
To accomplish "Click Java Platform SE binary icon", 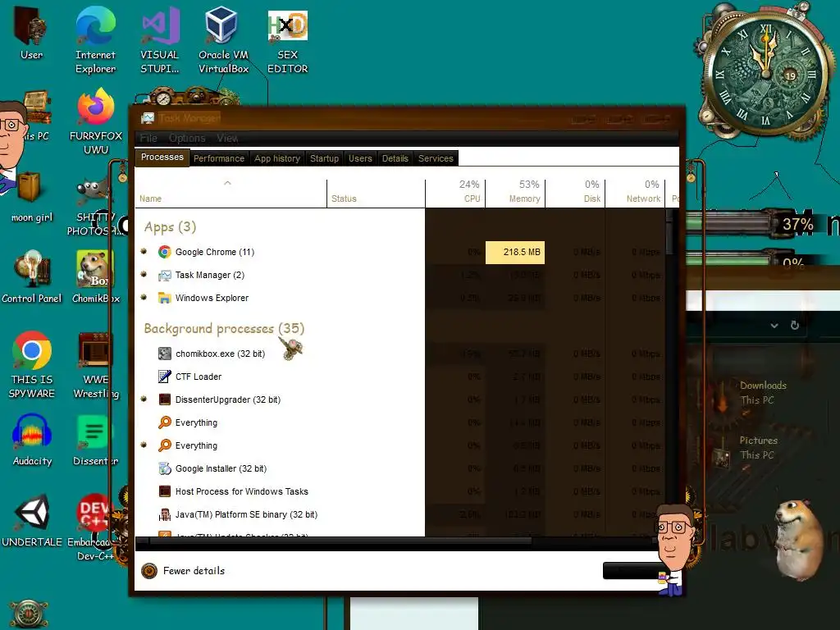I will pos(164,514).
